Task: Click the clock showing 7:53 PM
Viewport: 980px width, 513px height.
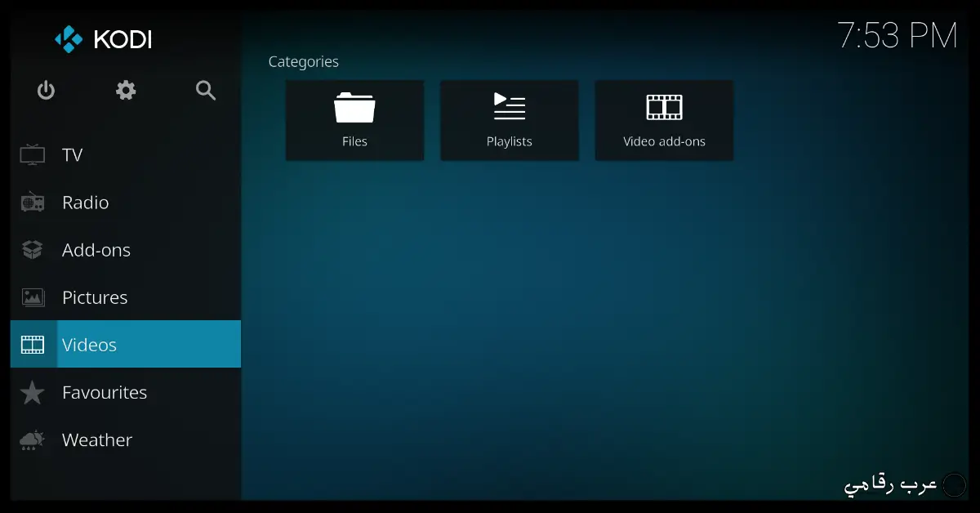Action: 897,36
